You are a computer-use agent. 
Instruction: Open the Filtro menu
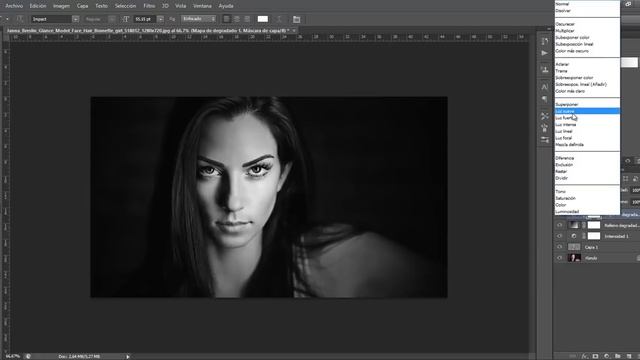[149, 6]
